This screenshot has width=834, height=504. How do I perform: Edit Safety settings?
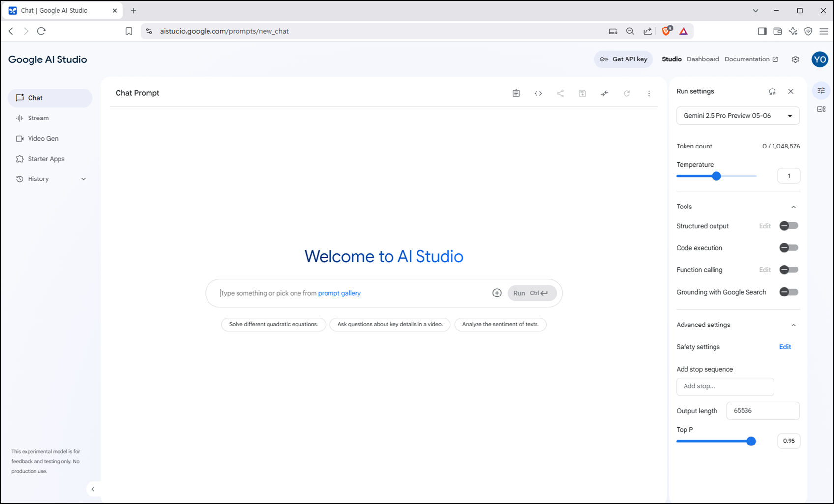pyautogui.click(x=785, y=347)
